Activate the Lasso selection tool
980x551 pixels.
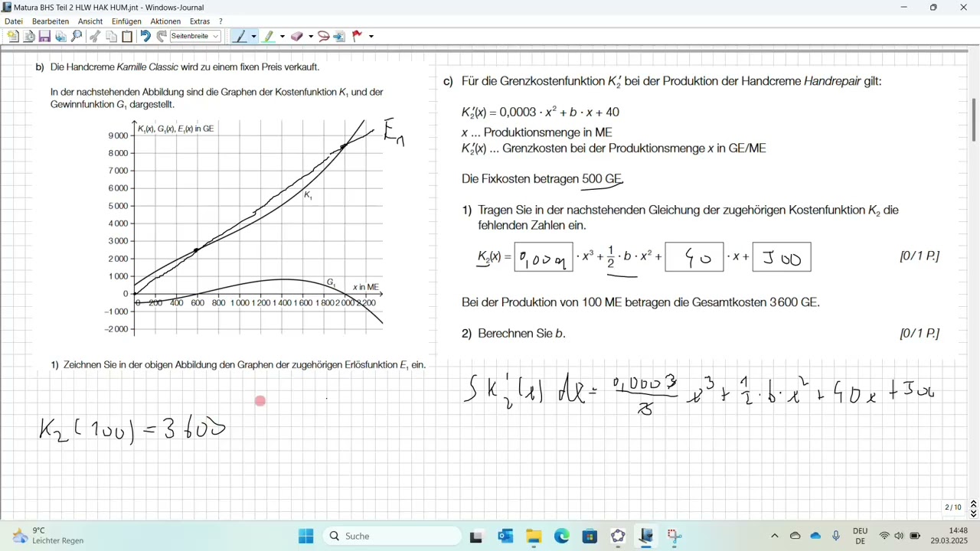[x=324, y=36]
